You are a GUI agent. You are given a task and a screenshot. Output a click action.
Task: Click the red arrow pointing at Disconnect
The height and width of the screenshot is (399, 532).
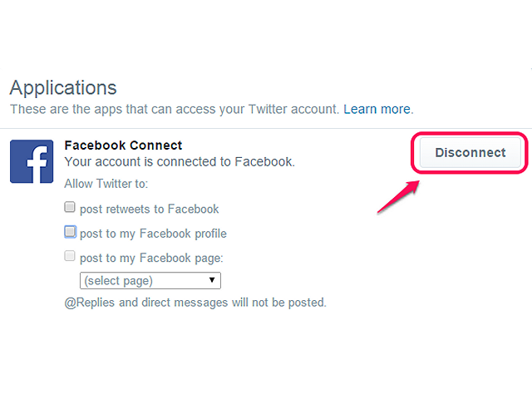pos(399,197)
